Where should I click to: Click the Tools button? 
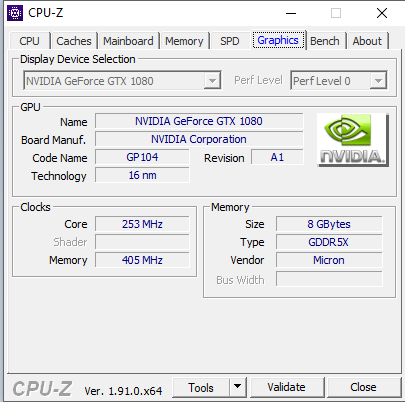tap(201, 387)
